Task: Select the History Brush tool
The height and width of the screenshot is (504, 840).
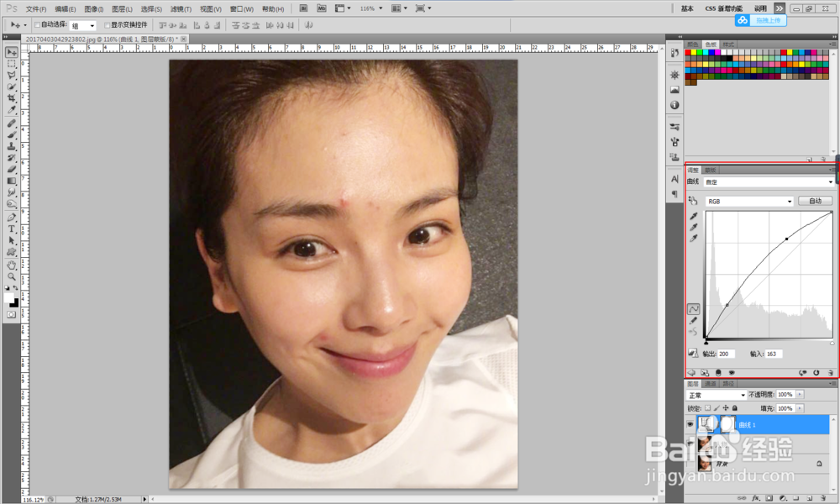Action: 11,157
